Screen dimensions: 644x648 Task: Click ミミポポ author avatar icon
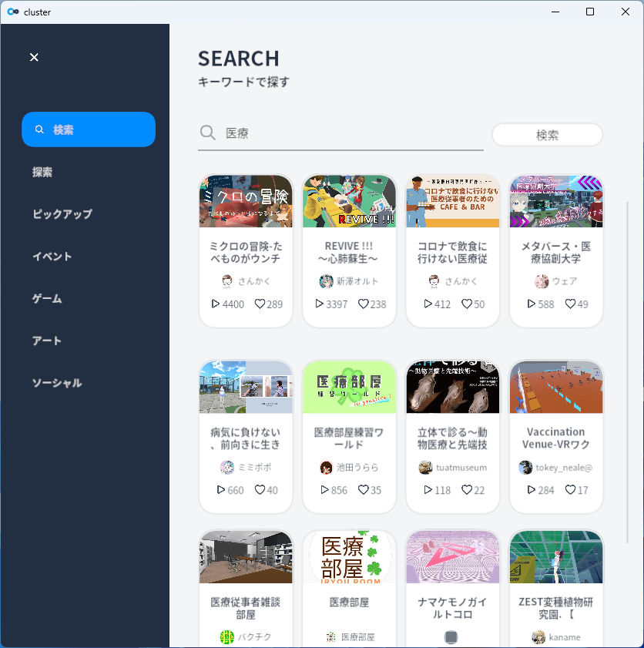[x=226, y=468]
